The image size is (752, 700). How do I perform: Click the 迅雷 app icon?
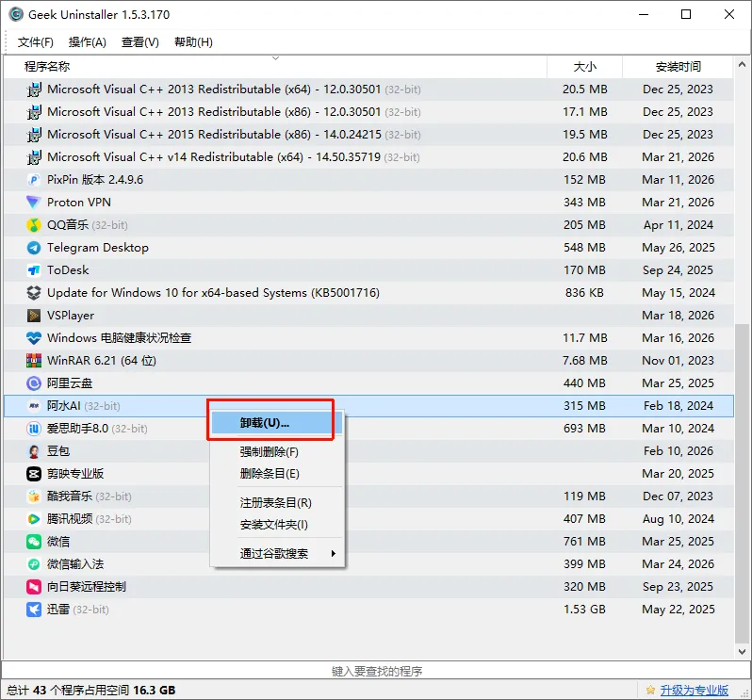(34, 610)
